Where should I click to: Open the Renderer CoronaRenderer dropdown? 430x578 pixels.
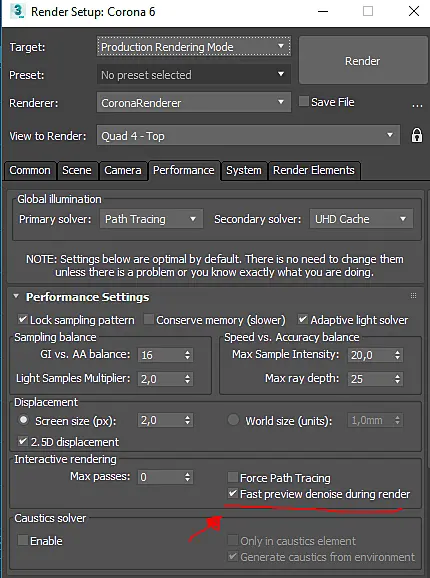[194, 102]
